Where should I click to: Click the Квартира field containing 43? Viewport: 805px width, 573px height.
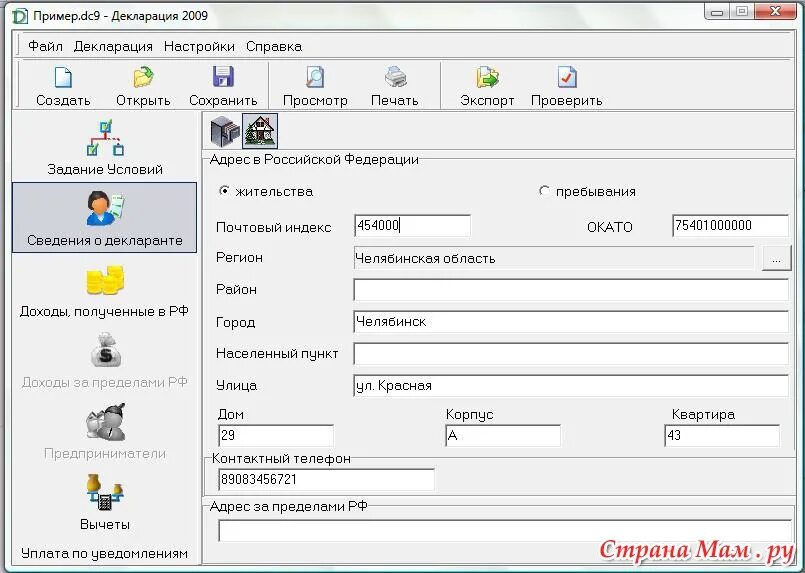click(x=722, y=435)
